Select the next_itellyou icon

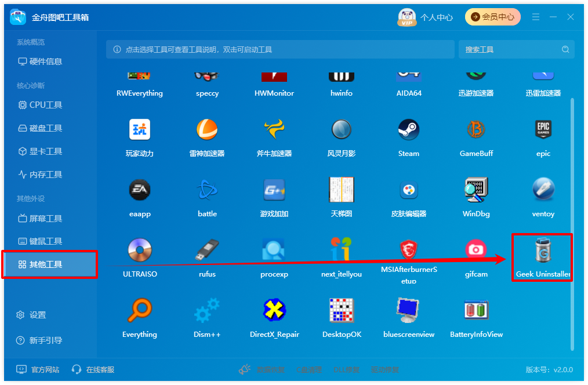341,249
